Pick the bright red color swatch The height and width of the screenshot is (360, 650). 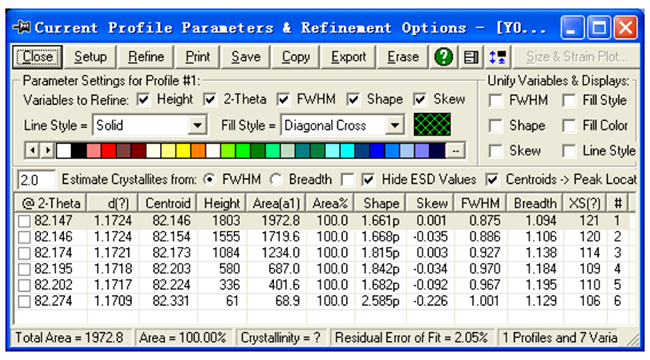[x=109, y=151]
